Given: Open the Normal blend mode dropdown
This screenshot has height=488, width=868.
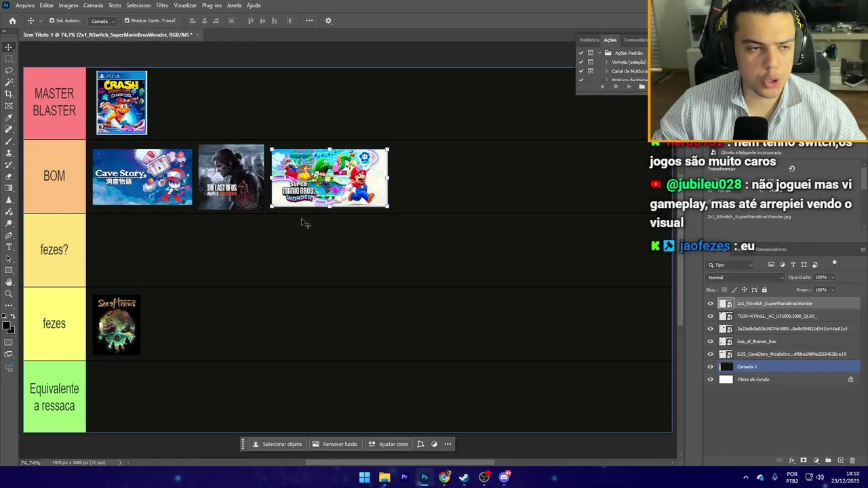Looking at the screenshot, I should click(745, 277).
